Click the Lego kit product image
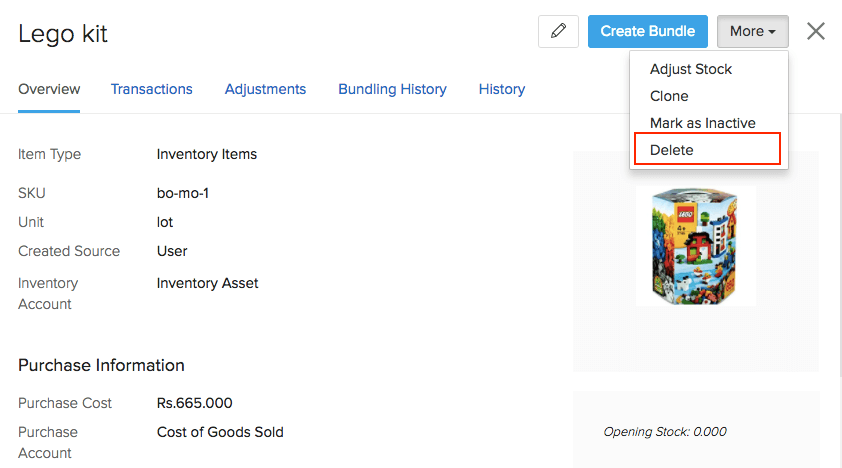The width and height of the screenshot is (842, 468). (x=696, y=245)
